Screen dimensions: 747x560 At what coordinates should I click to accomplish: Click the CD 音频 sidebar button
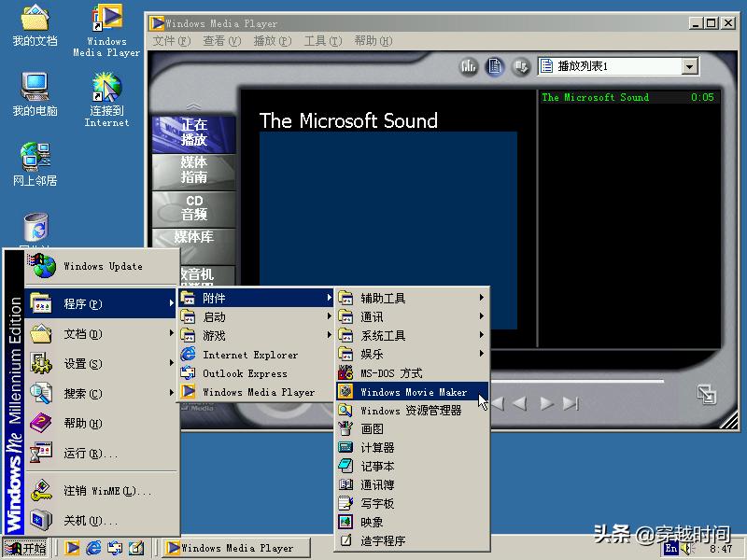tap(193, 205)
